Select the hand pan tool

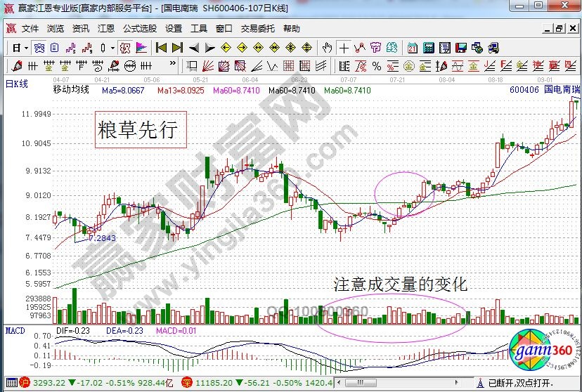(x=327, y=48)
